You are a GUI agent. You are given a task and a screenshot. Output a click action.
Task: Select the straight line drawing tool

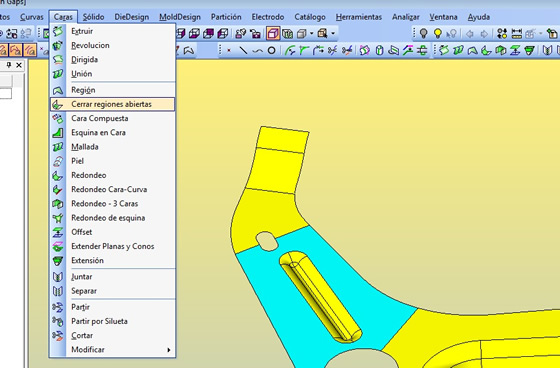243,50
